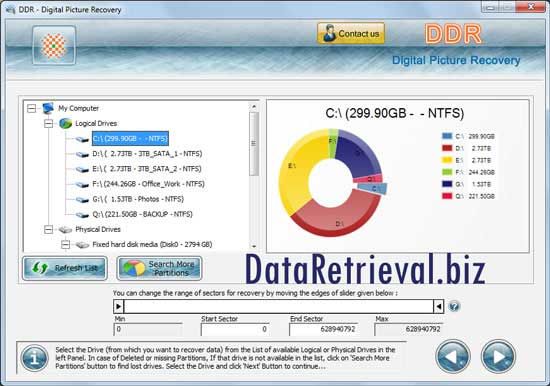Select the F:\ Office_Work drive
The width and height of the screenshot is (550, 386).
(x=148, y=184)
